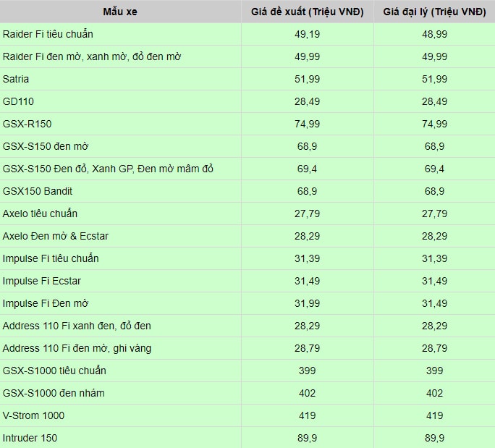Select the 'Axelo tiêu chuẩn' model name
Viewport: 495px width, 448px height.
pyautogui.click(x=40, y=214)
